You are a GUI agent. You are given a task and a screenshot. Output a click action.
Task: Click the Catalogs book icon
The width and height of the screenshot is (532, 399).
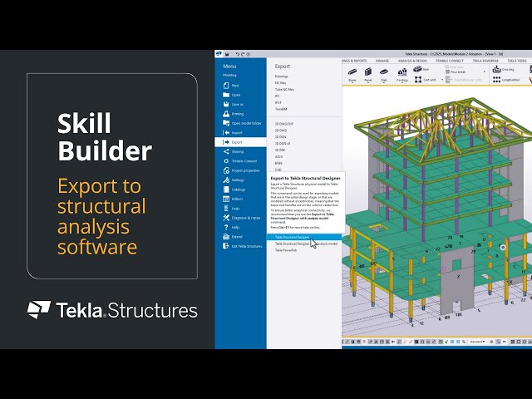226,190
